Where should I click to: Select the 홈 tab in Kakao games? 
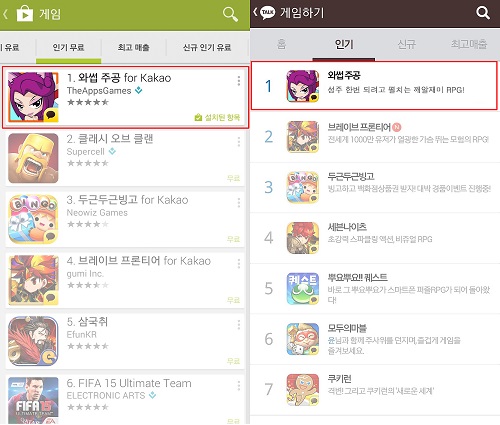click(x=282, y=44)
